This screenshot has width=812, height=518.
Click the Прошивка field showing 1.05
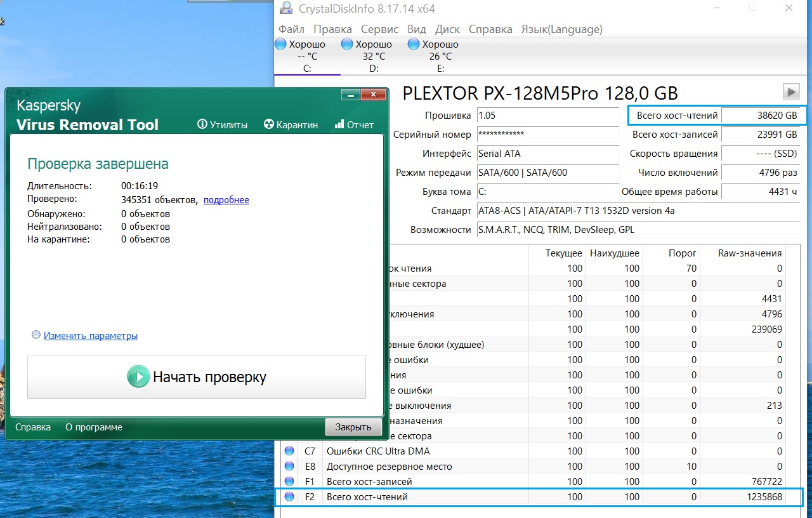pyautogui.click(x=547, y=116)
